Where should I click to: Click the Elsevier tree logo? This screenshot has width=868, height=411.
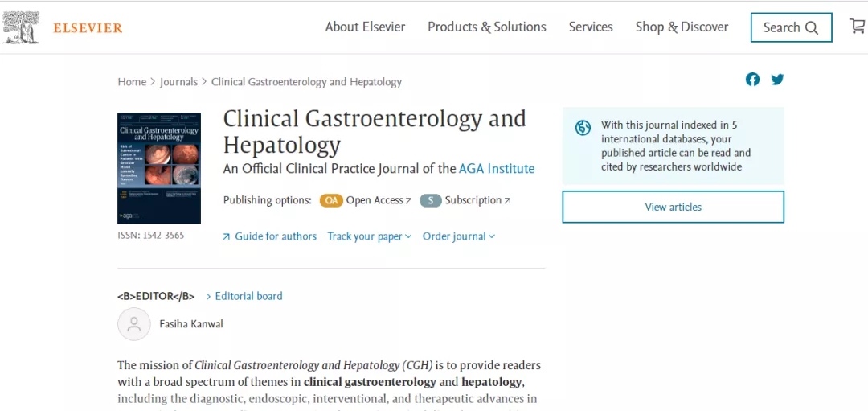pyautogui.click(x=22, y=27)
